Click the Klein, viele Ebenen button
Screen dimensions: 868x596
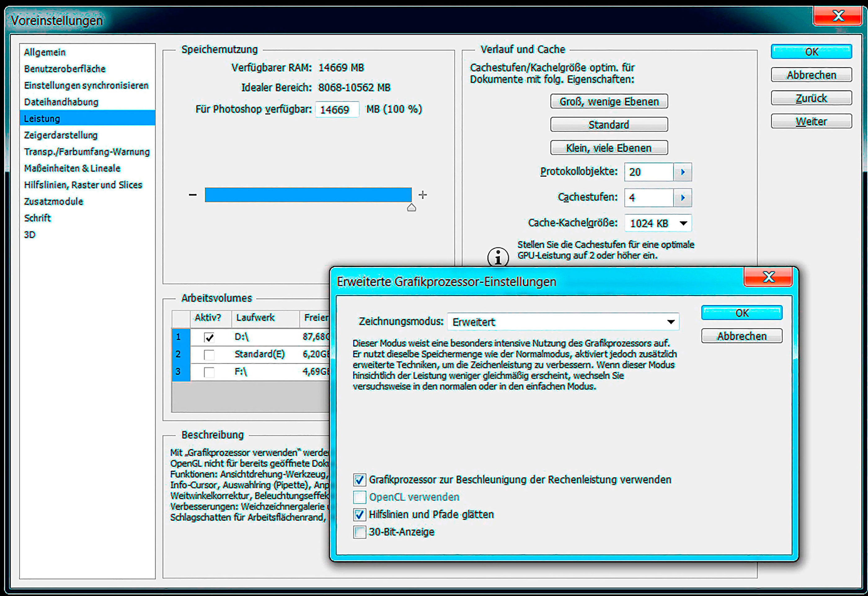point(609,148)
